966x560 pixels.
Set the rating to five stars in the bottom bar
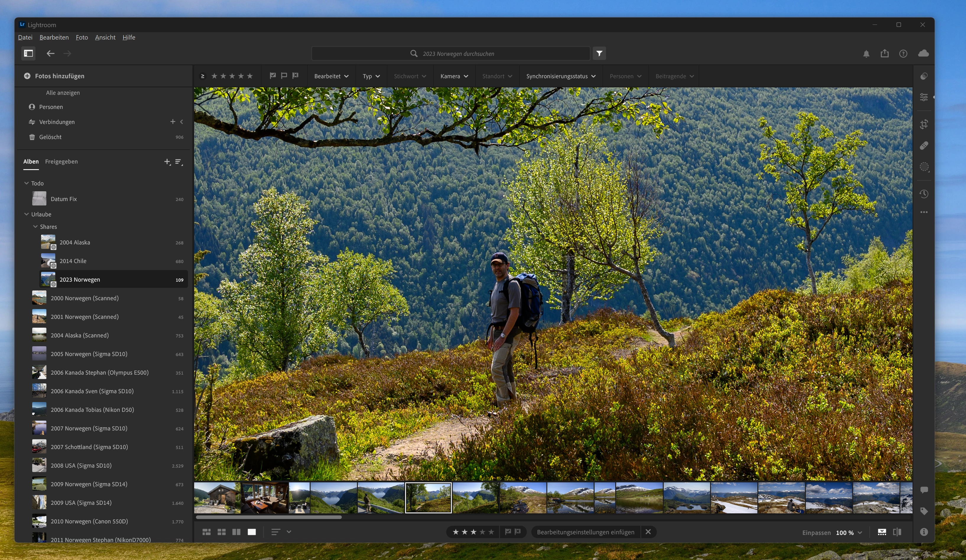[x=491, y=532]
